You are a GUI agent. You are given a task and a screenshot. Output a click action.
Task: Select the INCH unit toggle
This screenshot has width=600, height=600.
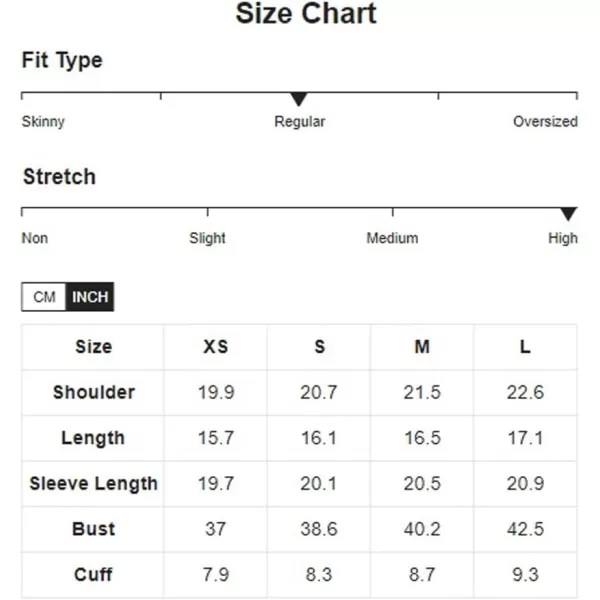coord(90,297)
